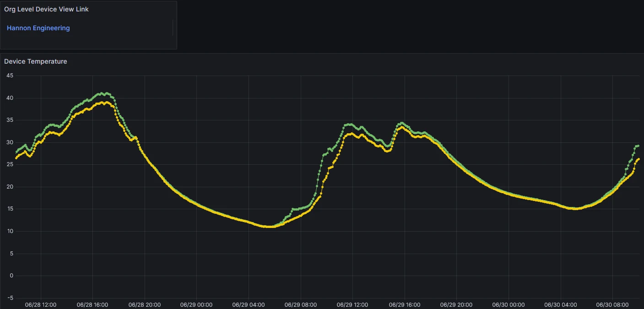Click the 06/29 20:00 time axis label
The width and height of the screenshot is (644, 309).
click(x=456, y=304)
